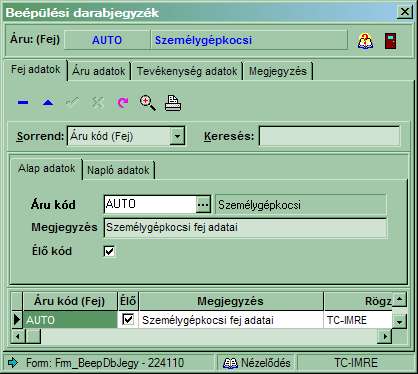Click into the Keresés search field
This screenshot has width=418, height=374.
329,136
